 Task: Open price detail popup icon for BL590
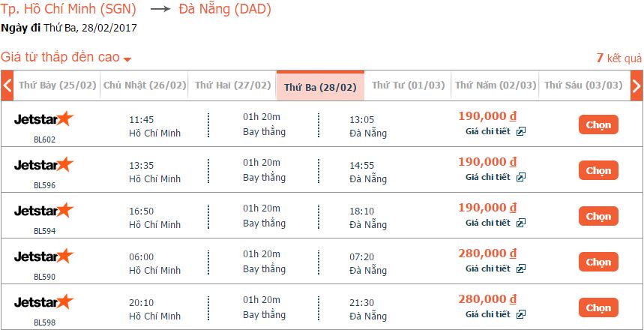[521, 268]
